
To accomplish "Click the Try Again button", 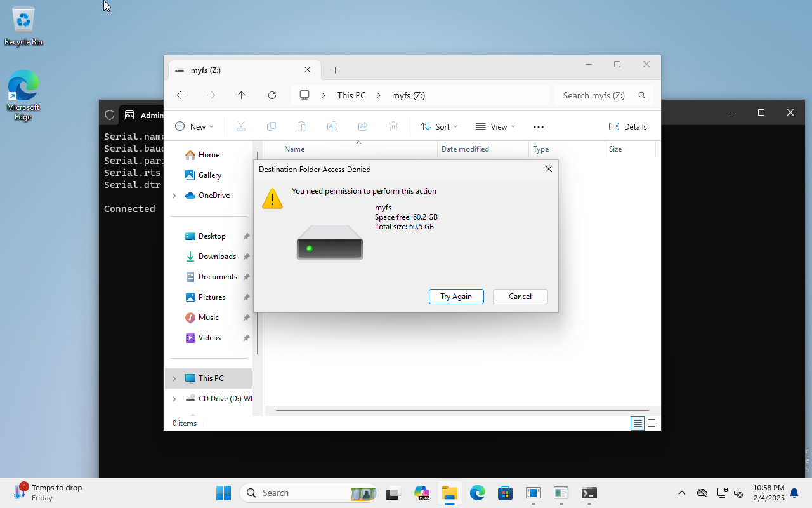I will 456,297.
